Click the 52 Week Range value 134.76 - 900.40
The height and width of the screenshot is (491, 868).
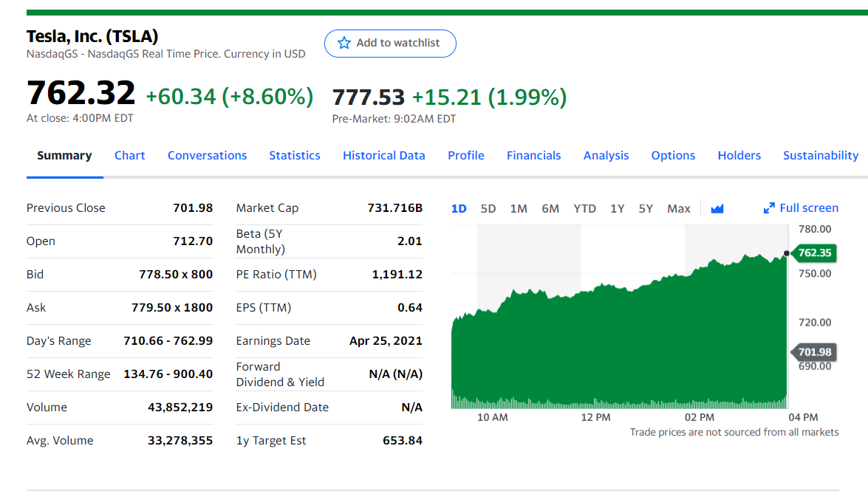(168, 374)
